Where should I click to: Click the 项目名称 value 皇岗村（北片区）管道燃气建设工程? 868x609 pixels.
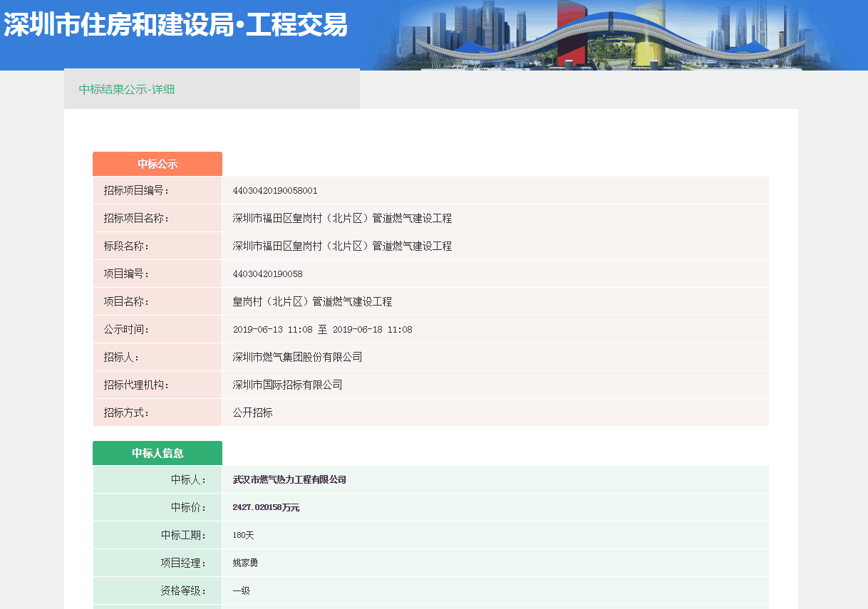point(312,302)
